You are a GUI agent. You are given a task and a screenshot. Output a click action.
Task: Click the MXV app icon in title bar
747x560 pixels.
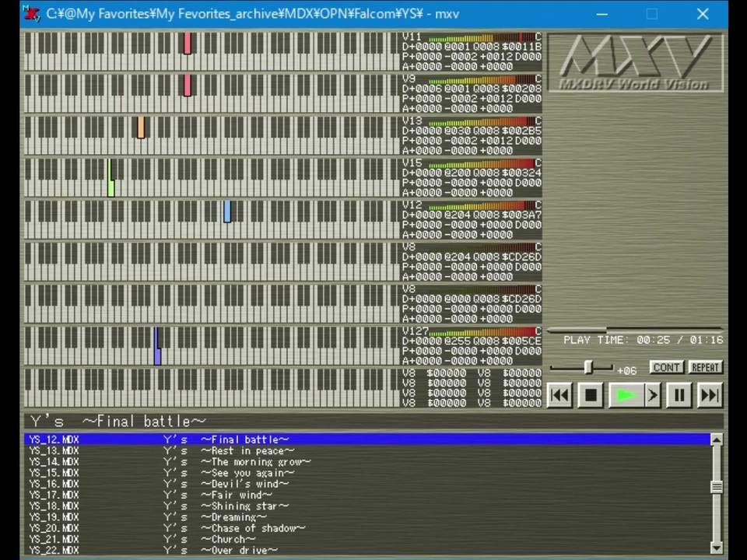point(32,13)
